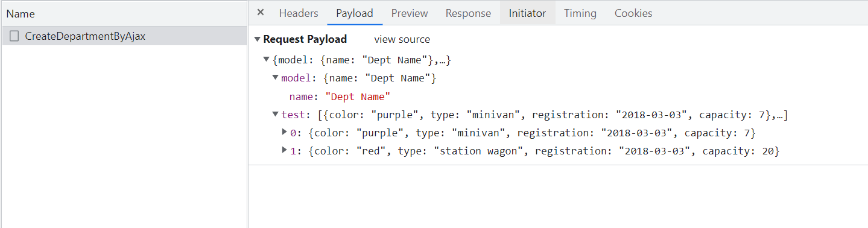
Task: Click the Request Payload heading text
Action: 305,39
